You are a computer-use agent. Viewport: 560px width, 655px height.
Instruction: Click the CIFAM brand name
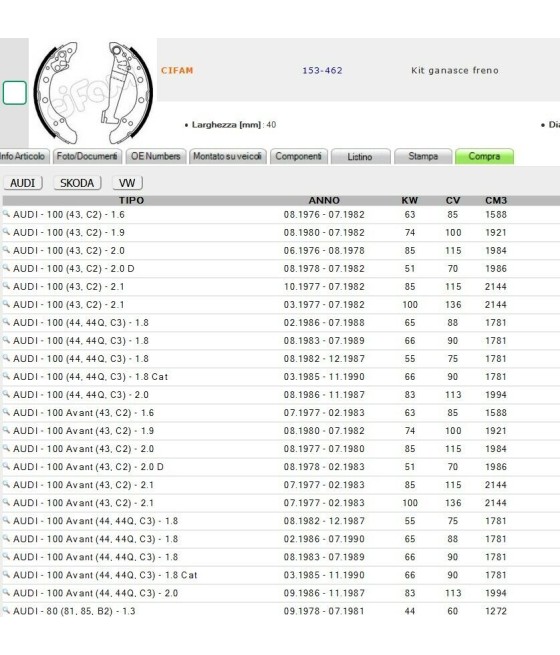click(x=177, y=70)
